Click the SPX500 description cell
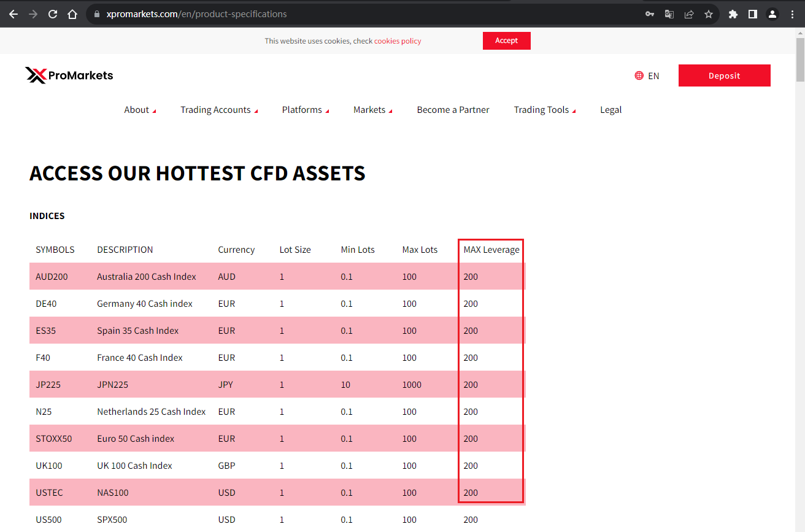Image resolution: width=805 pixels, height=532 pixels. pos(112,520)
